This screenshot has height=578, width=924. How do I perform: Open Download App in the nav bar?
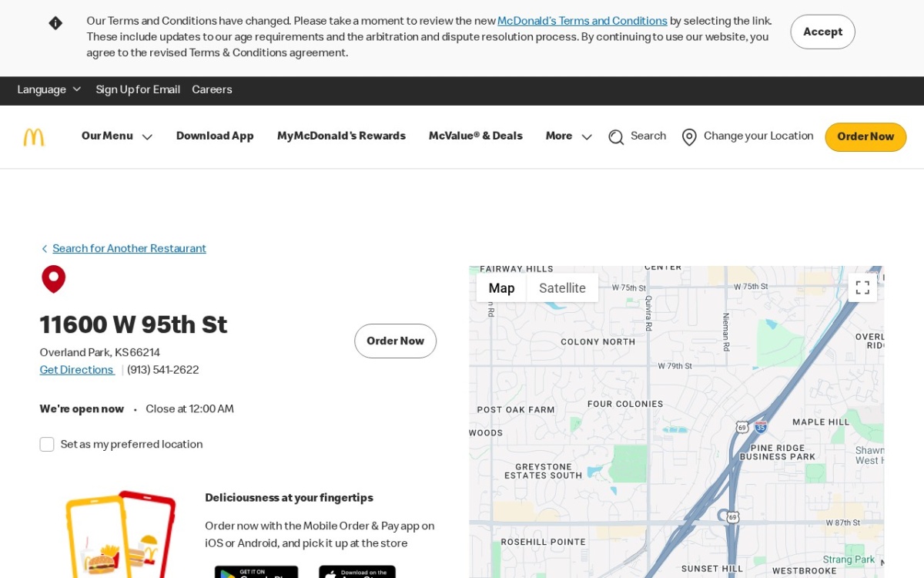215,136
